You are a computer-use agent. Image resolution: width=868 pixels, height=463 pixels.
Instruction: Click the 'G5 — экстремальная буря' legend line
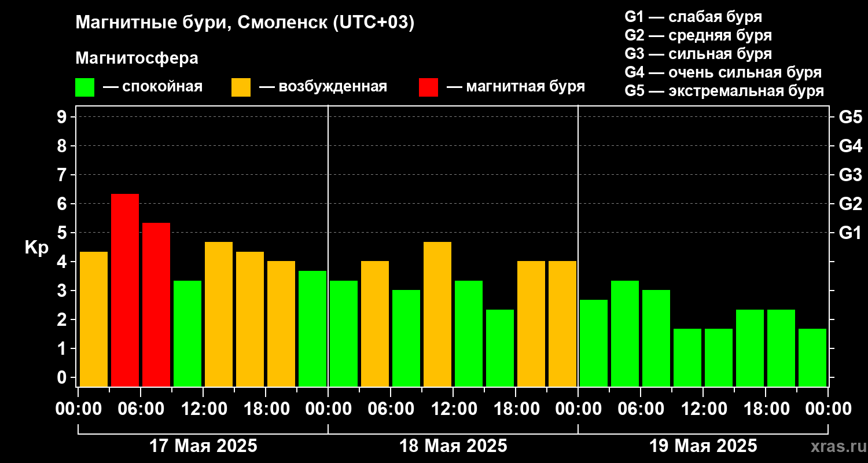724,91
